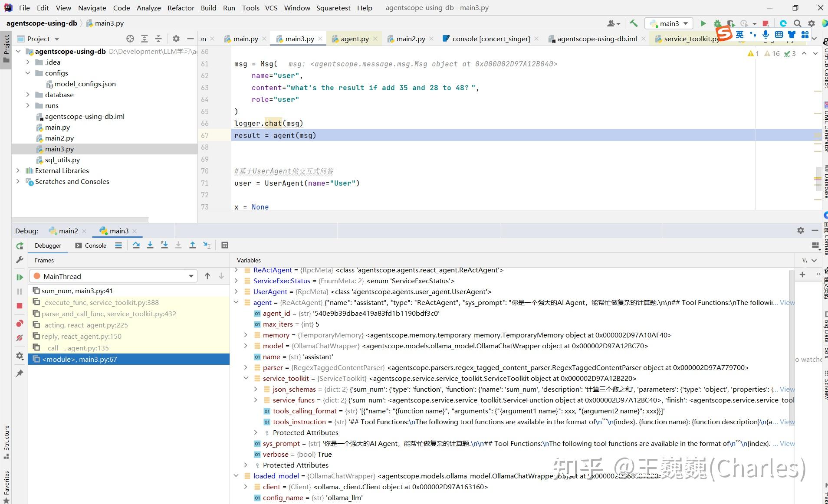
Task: Rerun main3 debug session
Action: (x=20, y=246)
